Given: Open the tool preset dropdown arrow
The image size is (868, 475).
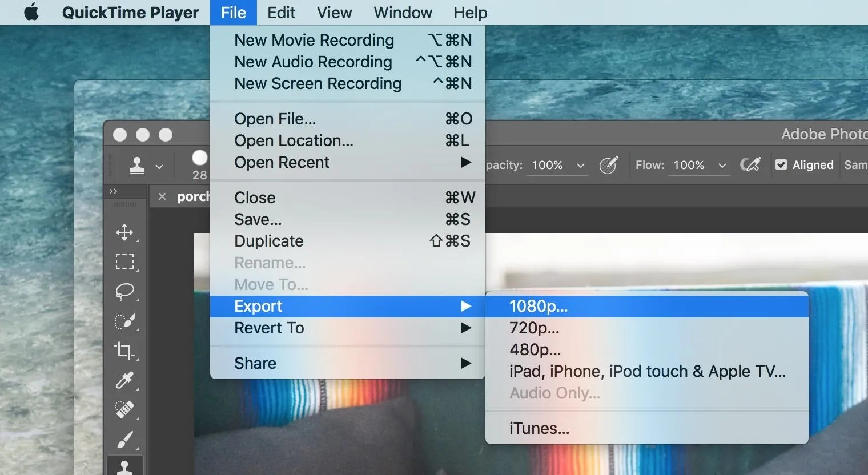Looking at the screenshot, I should (159, 167).
